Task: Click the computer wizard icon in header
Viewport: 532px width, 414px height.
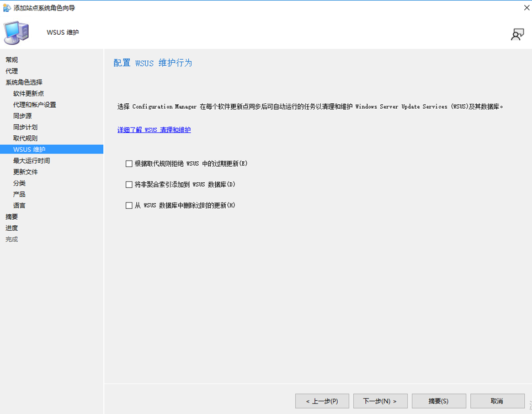Action: 17,33
